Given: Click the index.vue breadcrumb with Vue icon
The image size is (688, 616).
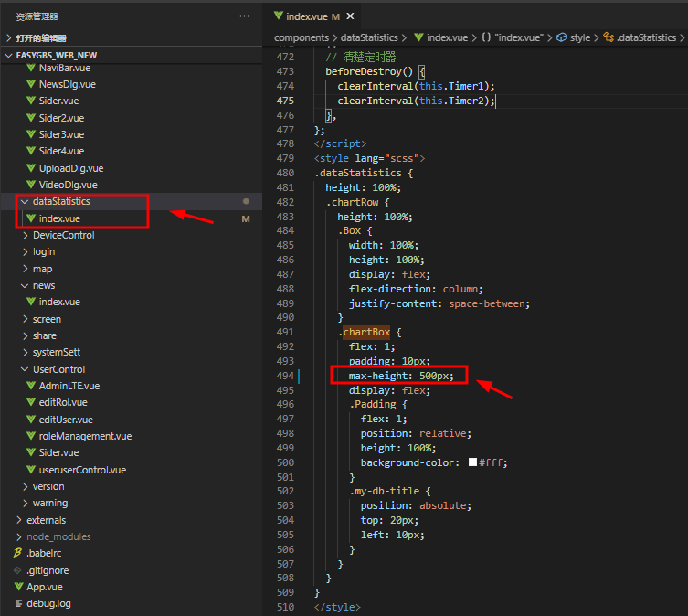Looking at the screenshot, I should (441, 37).
